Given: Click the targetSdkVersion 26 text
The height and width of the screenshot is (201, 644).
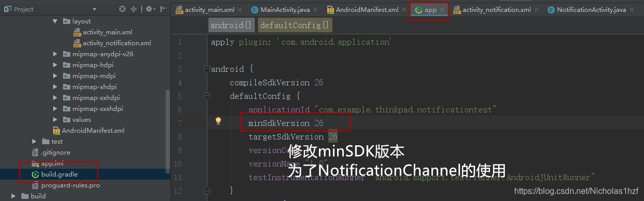Looking at the screenshot, I should pos(293,136).
